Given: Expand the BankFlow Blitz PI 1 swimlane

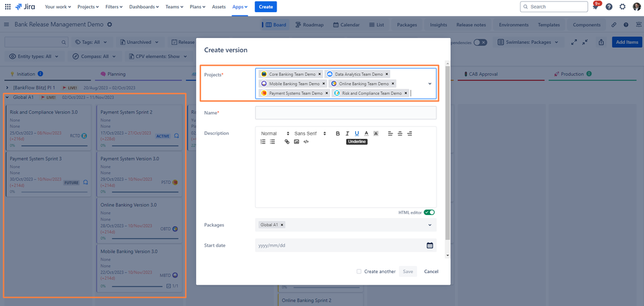Looking at the screenshot, I should pos(7,88).
